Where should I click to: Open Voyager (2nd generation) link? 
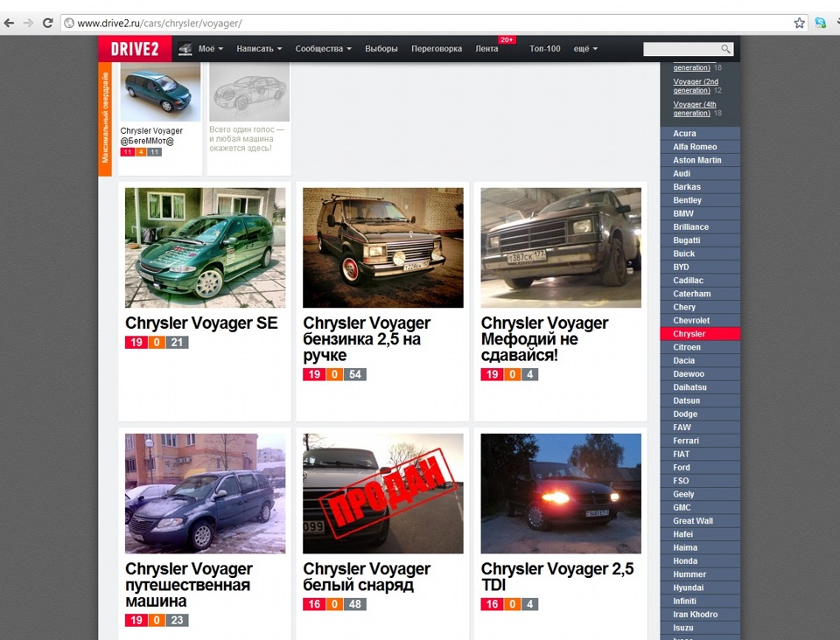tap(696, 87)
